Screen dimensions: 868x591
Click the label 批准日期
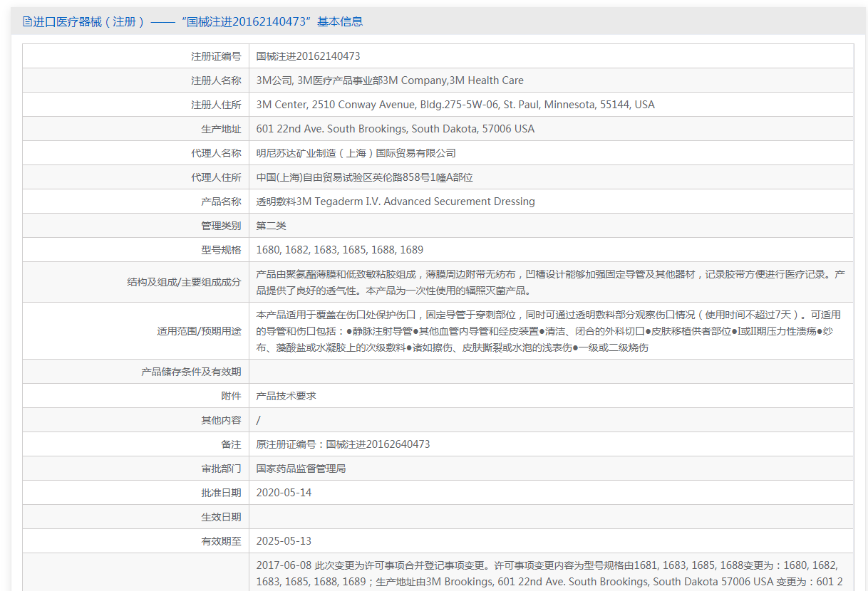click(221, 493)
